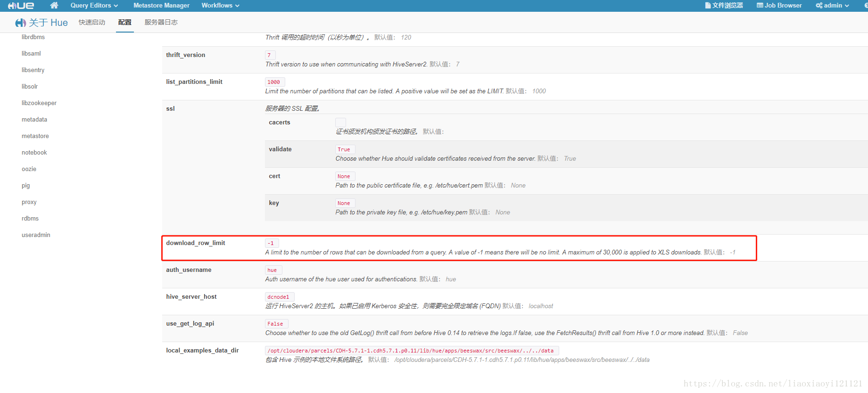Click the list icon beside Job Browser
Screen dimensions: 868x393
760,6
